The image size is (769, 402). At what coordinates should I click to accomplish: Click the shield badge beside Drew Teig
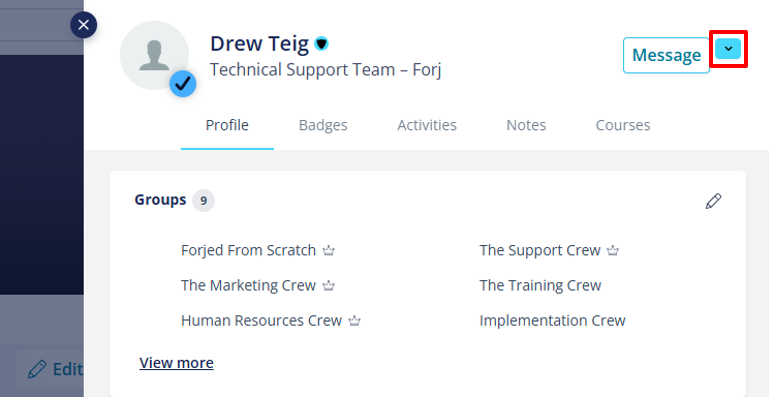click(322, 44)
